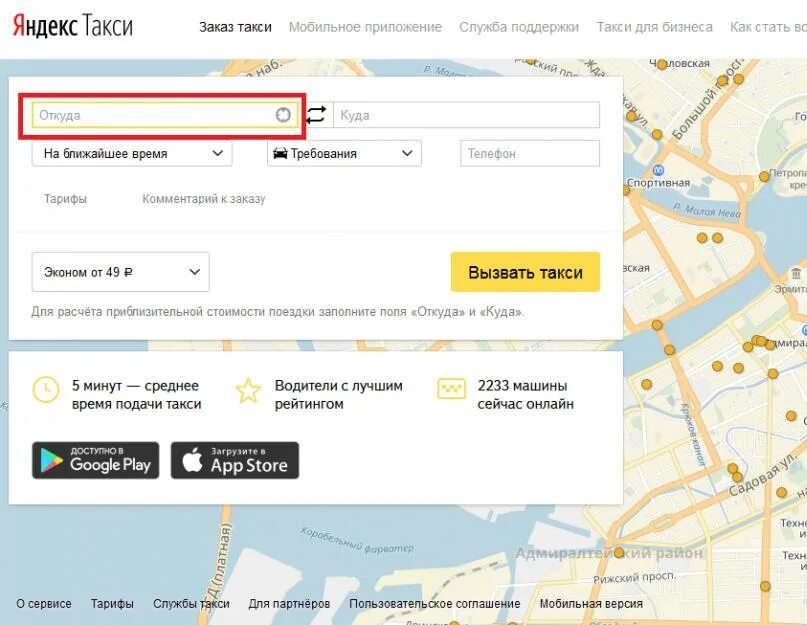Focus the Куда input field
Image resolution: width=807 pixels, height=625 pixels.
466,115
